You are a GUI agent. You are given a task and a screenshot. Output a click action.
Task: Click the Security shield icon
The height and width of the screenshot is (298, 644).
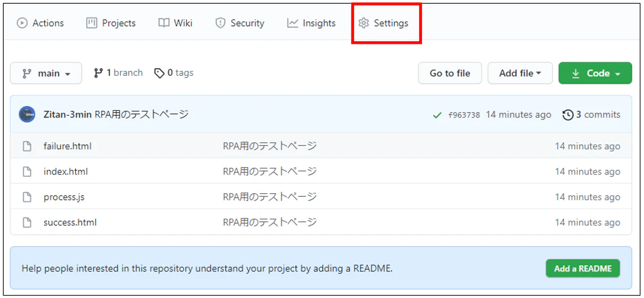pyautogui.click(x=221, y=23)
